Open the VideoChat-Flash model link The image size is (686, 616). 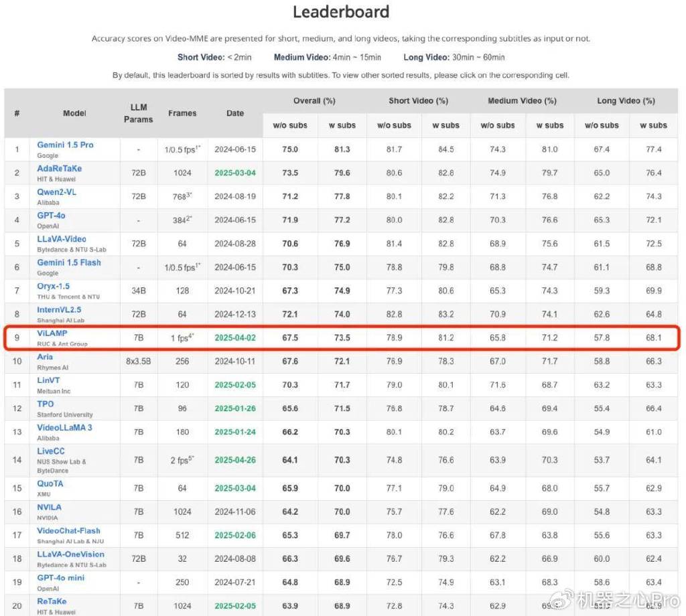pos(69,531)
